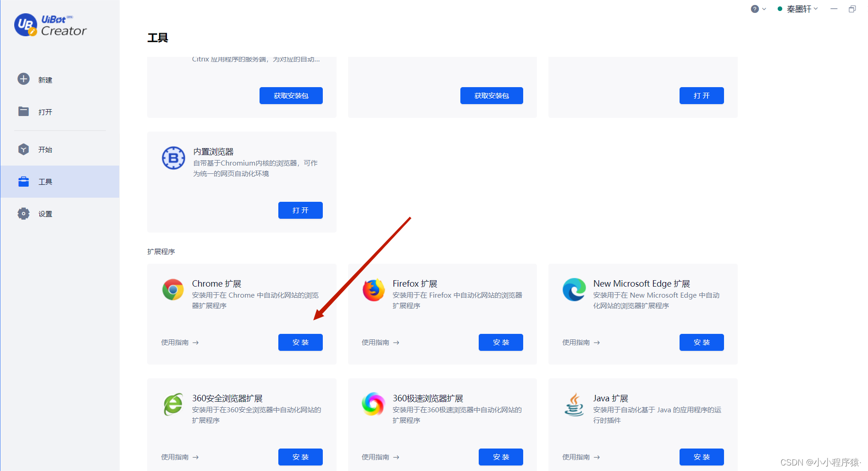Image resolution: width=868 pixels, height=471 pixels.
Task: Select 工具 in the sidebar
Action: (x=60, y=182)
